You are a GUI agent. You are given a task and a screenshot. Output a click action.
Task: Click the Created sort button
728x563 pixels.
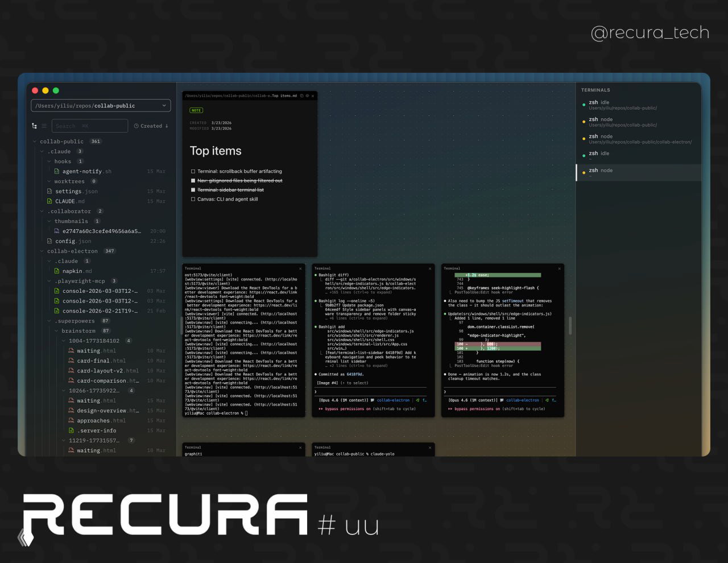(151, 126)
